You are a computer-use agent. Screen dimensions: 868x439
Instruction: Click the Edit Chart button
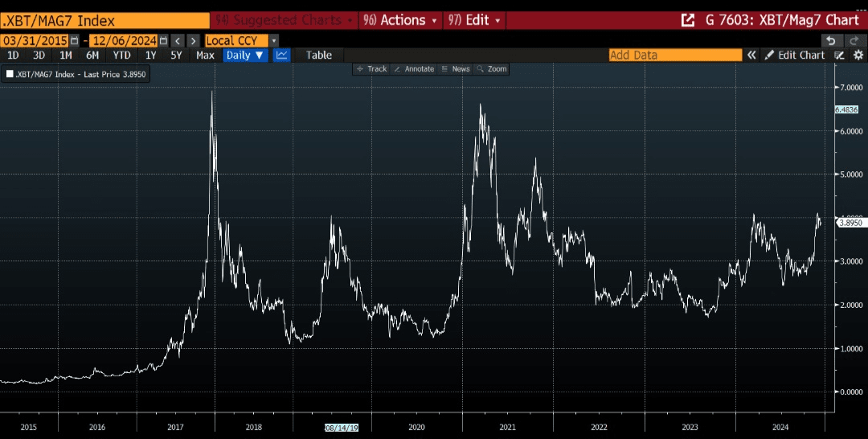[795, 55]
